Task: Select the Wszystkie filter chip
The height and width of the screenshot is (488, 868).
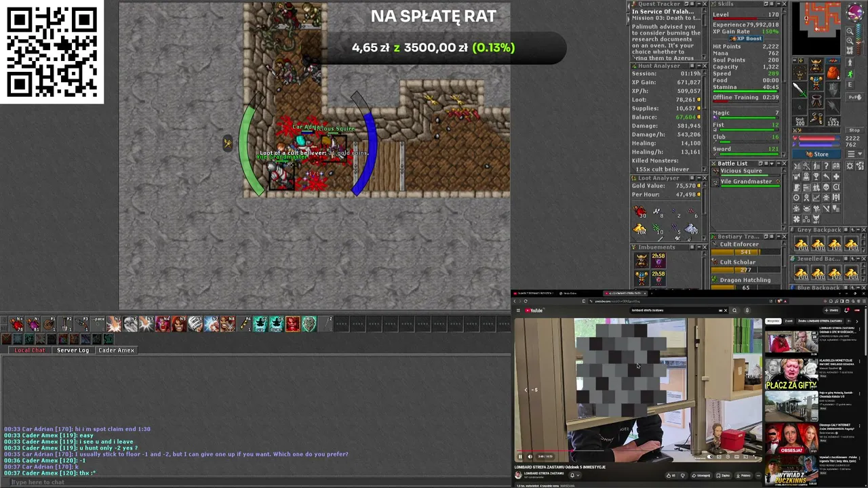Action: (x=773, y=321)
